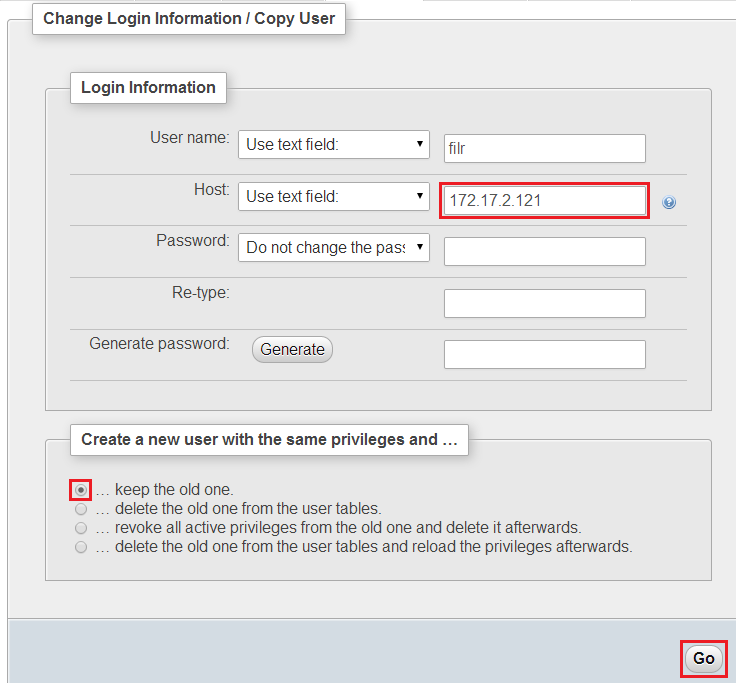Click the empty Password input field
Viewport: 736px width, 683px height.
[x=545, y=252]
